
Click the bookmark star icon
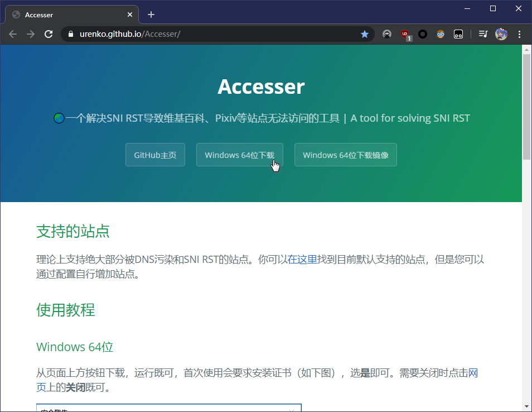tap(365, 34)
